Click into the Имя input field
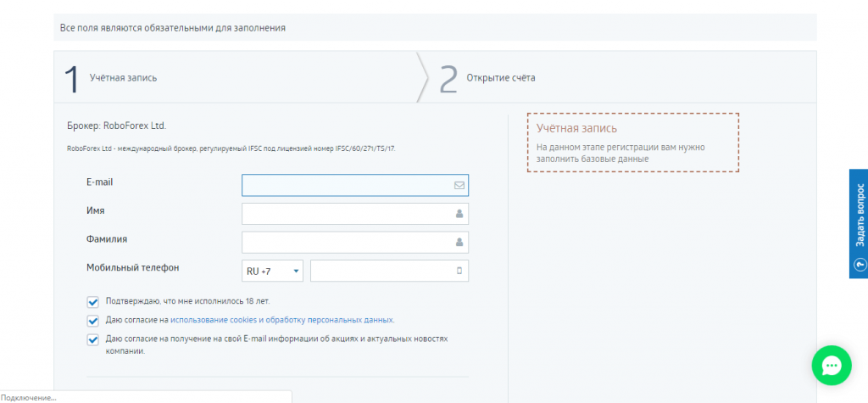This screenshot has height=403, width=868. click(355, 214)
